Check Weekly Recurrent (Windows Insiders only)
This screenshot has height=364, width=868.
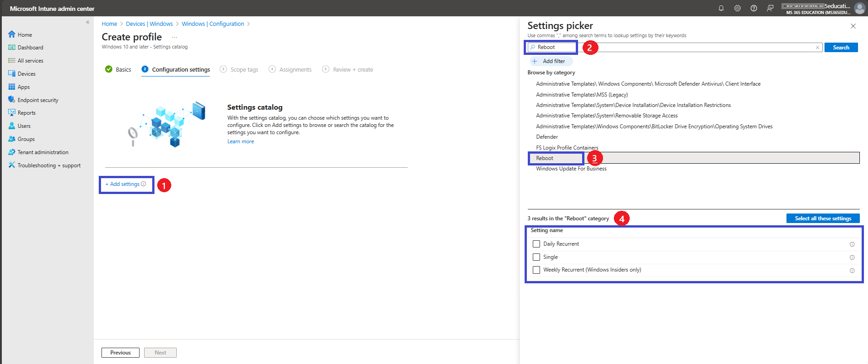coord(536,270)
